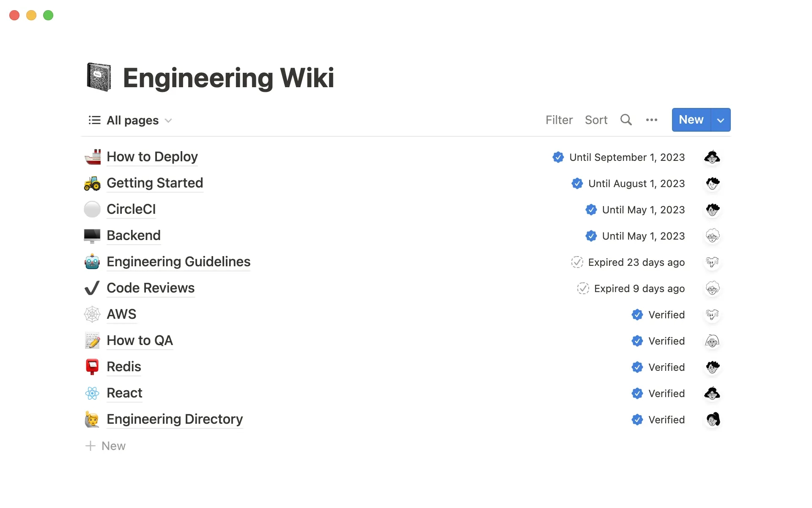The width and height of the screenshot is (812, 508).
Task: Open the Engineering Directory page
Action: 175,419
